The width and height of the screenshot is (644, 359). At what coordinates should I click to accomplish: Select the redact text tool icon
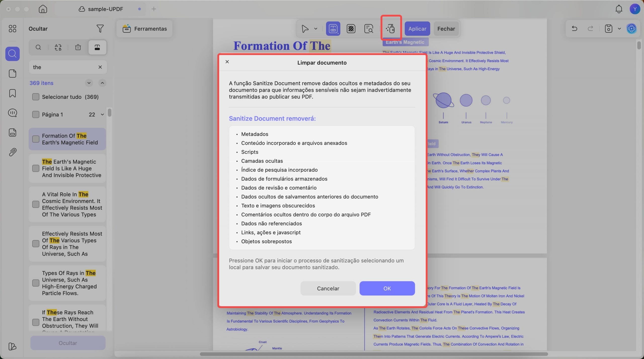coord(333,29)
